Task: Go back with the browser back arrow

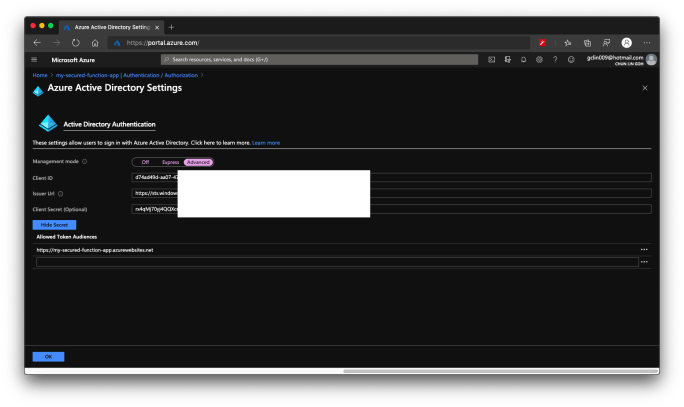Action: click(x=37, y=43)
